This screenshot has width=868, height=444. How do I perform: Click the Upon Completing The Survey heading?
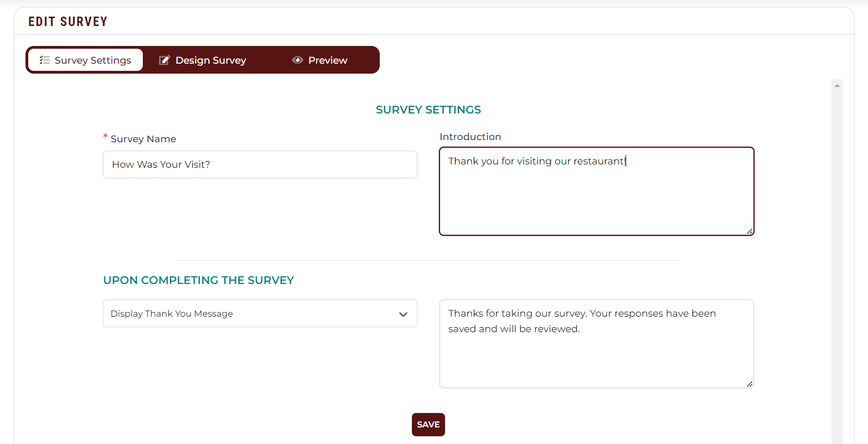tap(199, 280)
